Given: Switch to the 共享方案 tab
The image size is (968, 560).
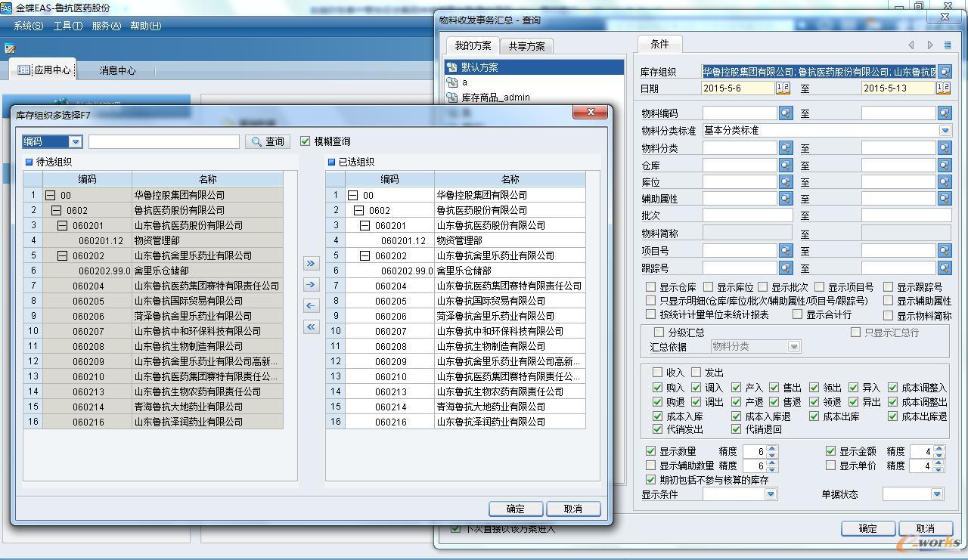Looking at the screenshot, I should (x=526, y=45).
